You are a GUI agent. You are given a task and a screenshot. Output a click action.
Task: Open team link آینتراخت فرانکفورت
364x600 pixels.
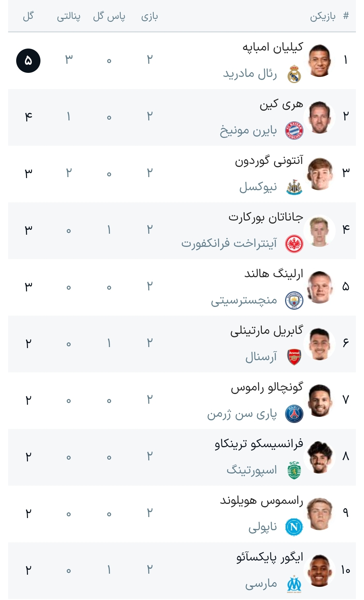coord(229,243)
